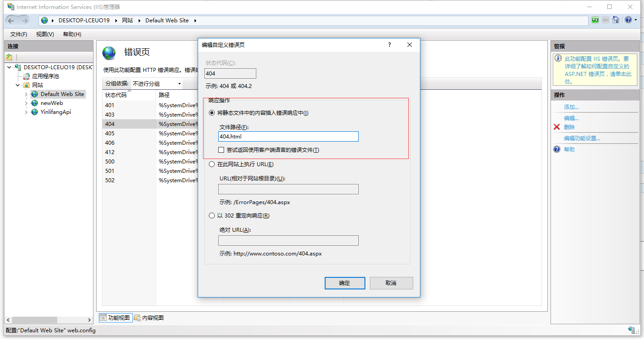This screenshot has width=644, height=339.
Task: Choose the 302 redirect response radio button
Action: point(212,216)
